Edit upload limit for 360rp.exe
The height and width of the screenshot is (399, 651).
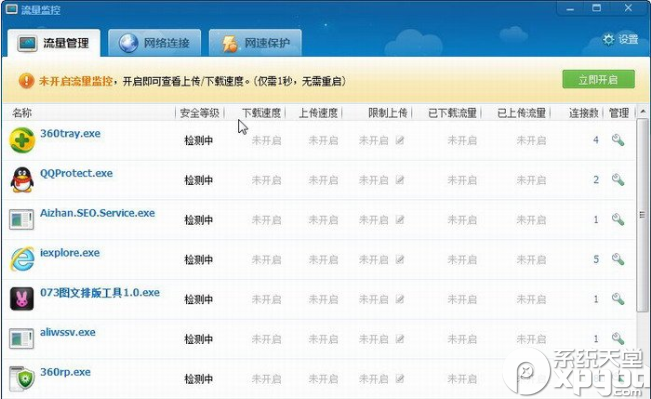click(x=400, y=379)
